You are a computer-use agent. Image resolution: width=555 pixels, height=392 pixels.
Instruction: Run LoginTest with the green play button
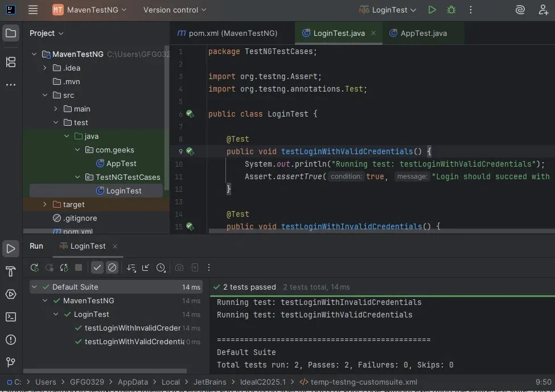[x=432, y=10]
